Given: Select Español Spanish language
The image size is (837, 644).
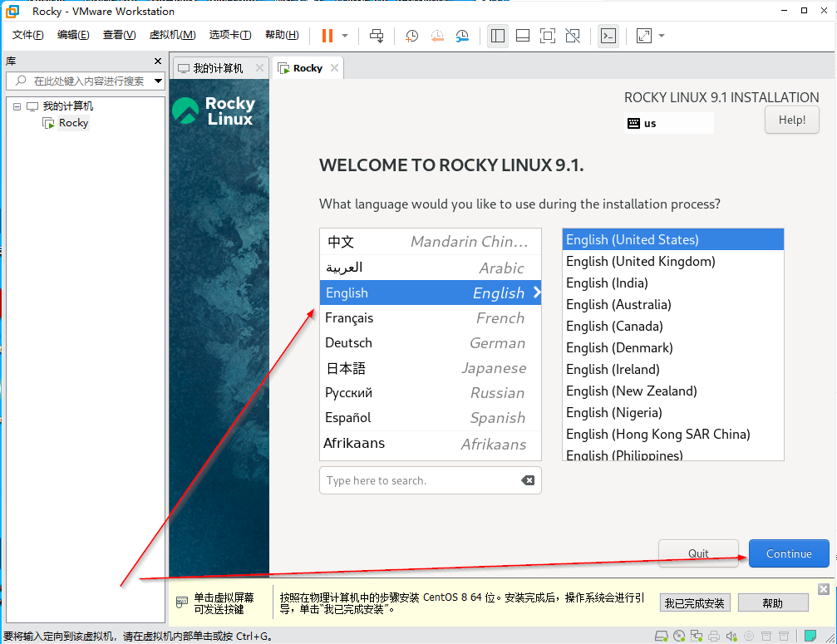Looking at the screenshot, I should click(431, 418).
